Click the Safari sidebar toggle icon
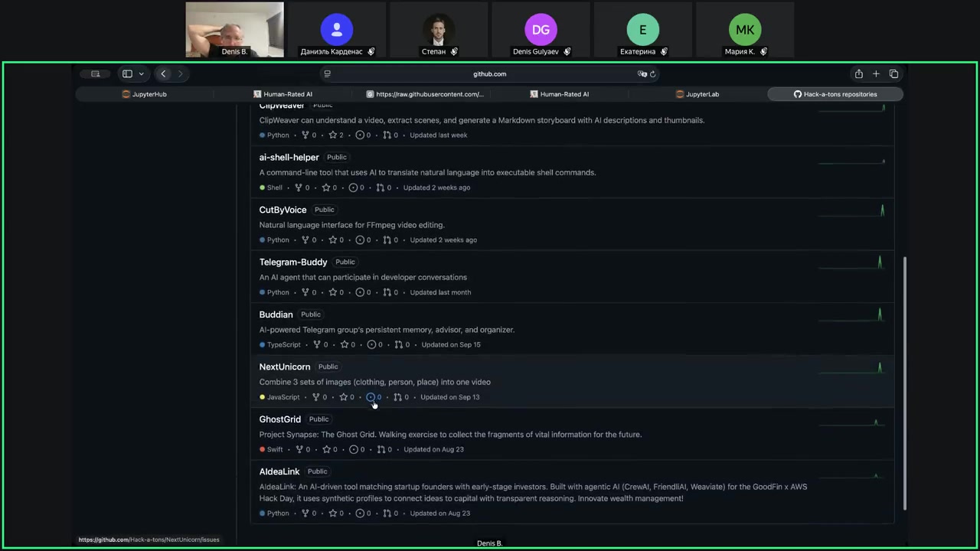This screenshot has height=551, width=980. click(127, 74)
